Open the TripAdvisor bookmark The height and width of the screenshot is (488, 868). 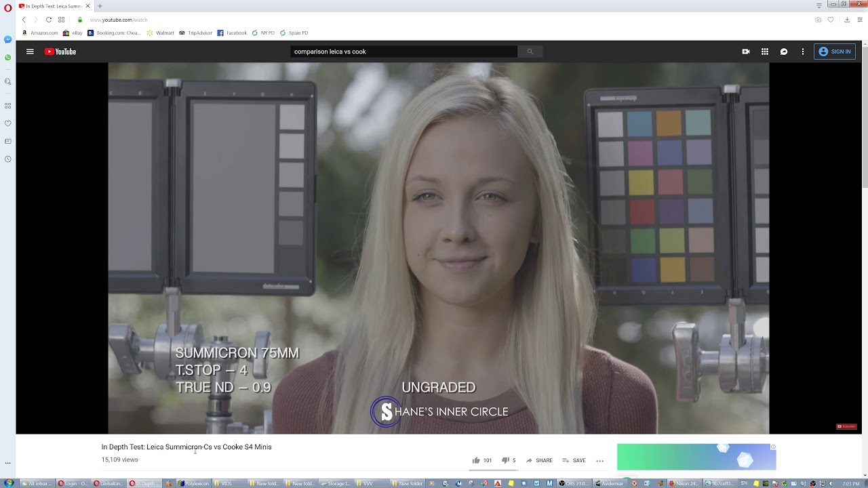196,33
